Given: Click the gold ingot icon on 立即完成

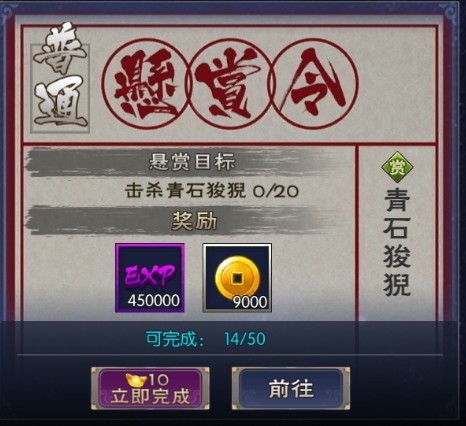Looking at the screenshot, I should (x=136, y=379).
